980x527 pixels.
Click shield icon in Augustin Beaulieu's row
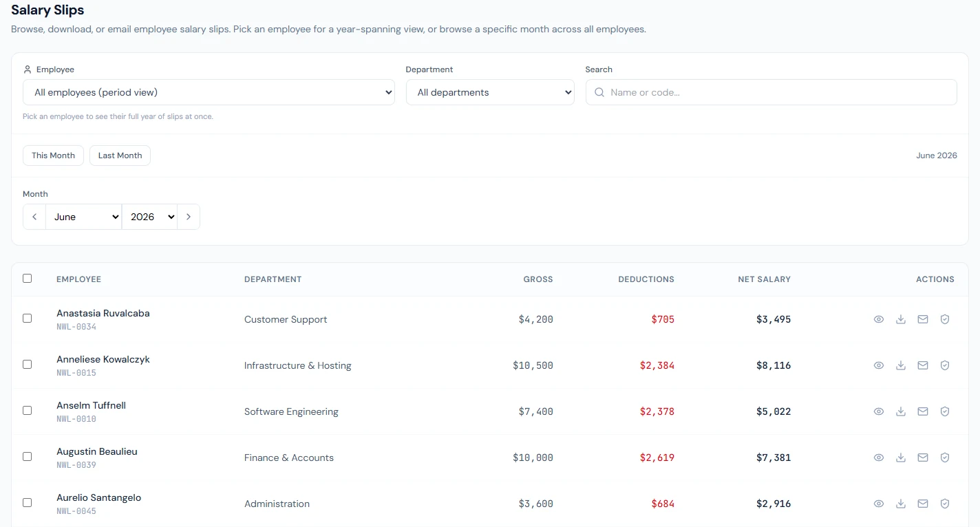pyautogui.click(x=945, y=458)
